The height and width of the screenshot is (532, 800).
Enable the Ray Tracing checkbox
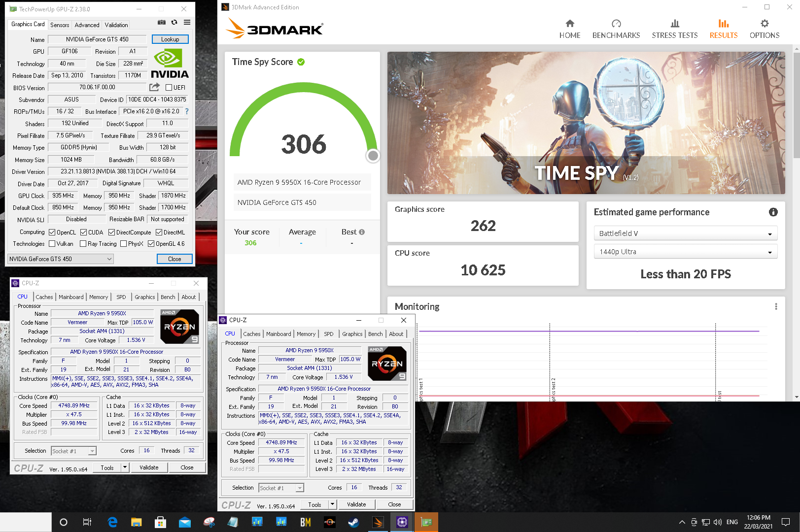[x=83, y=244]
